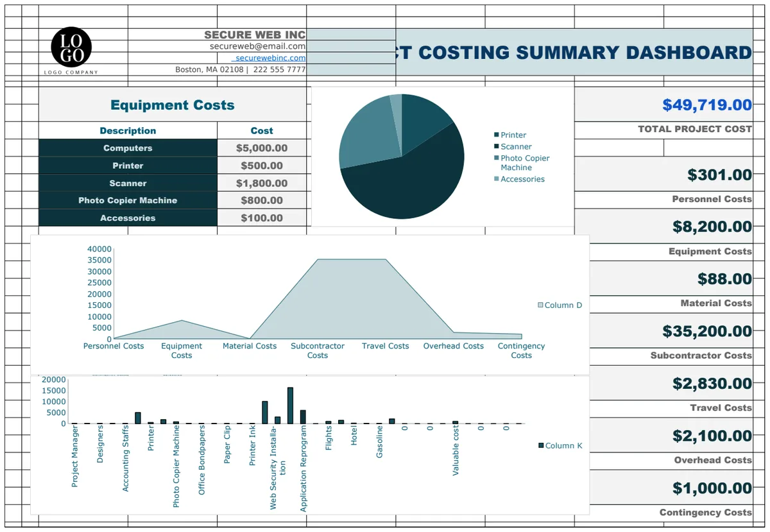
Task: Select the Equipment Costs table title
Action: click(173, 105)
